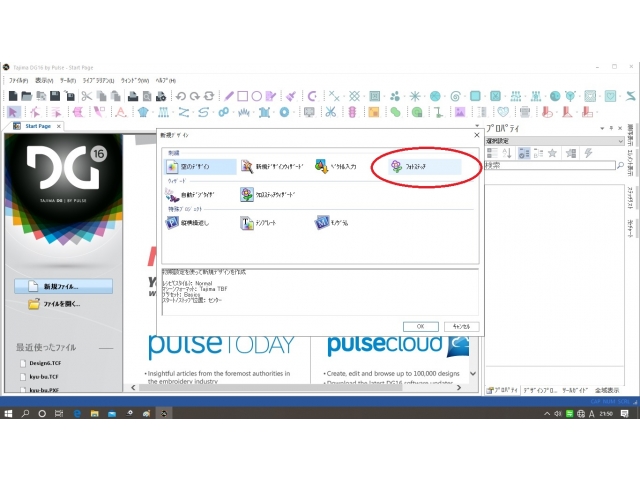Choose フォトステッチ option in dialog

pyautogui.click(x=424, y=167)
